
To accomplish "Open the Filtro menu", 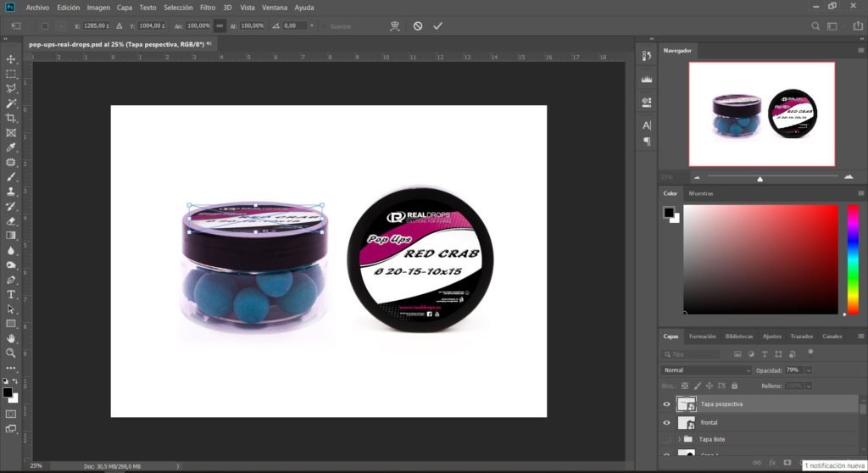I will [x=208, y=8].
